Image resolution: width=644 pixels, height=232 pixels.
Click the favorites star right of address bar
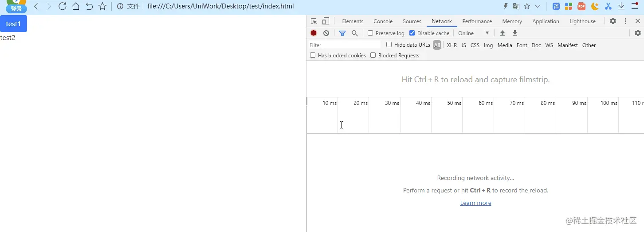coord(527,6)
